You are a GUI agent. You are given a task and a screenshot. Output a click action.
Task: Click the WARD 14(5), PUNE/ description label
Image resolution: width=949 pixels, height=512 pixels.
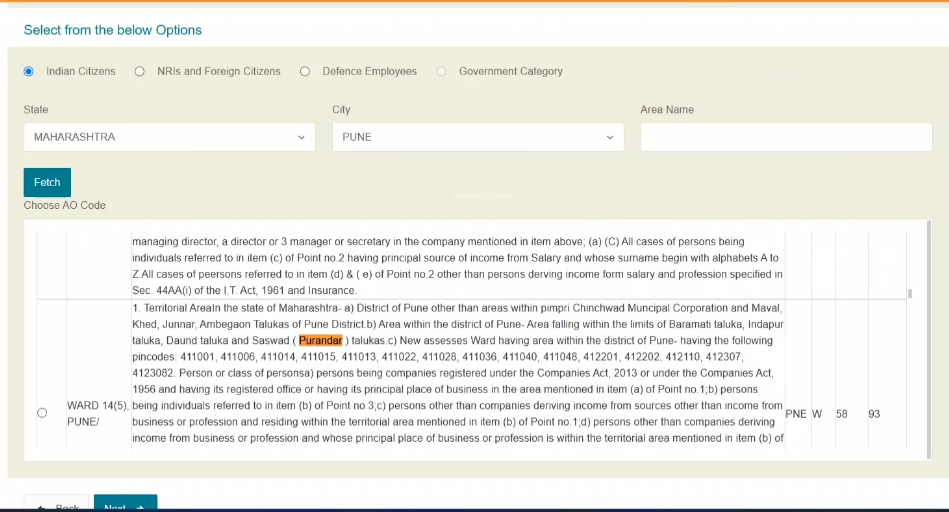(97, 413)
